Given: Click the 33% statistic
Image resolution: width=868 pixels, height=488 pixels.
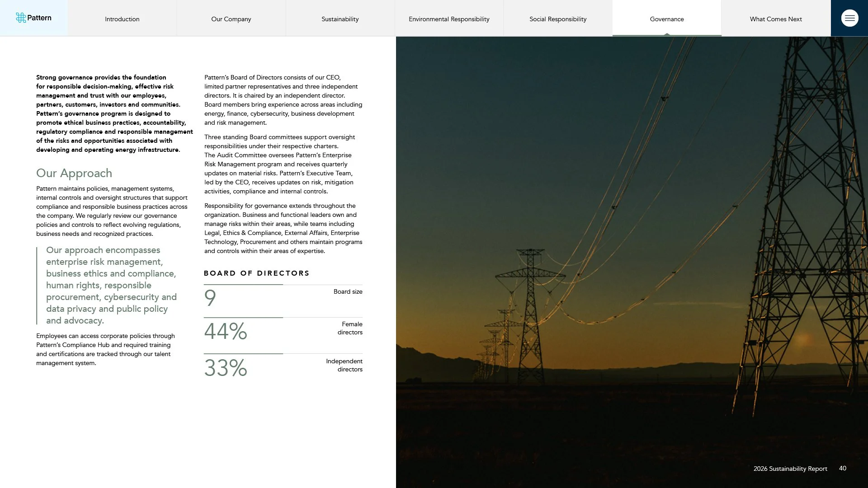Looking at the screenshot, I should 226,368.
